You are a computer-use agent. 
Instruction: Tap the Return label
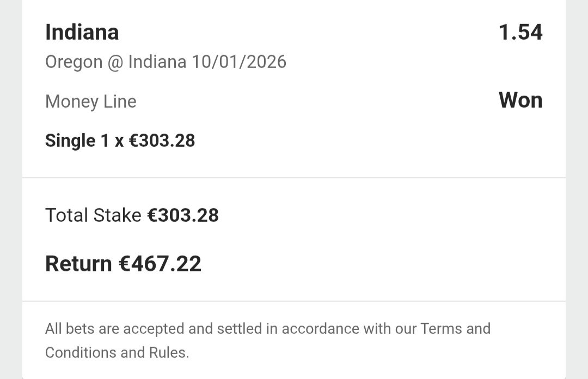(x=78, y=264)
